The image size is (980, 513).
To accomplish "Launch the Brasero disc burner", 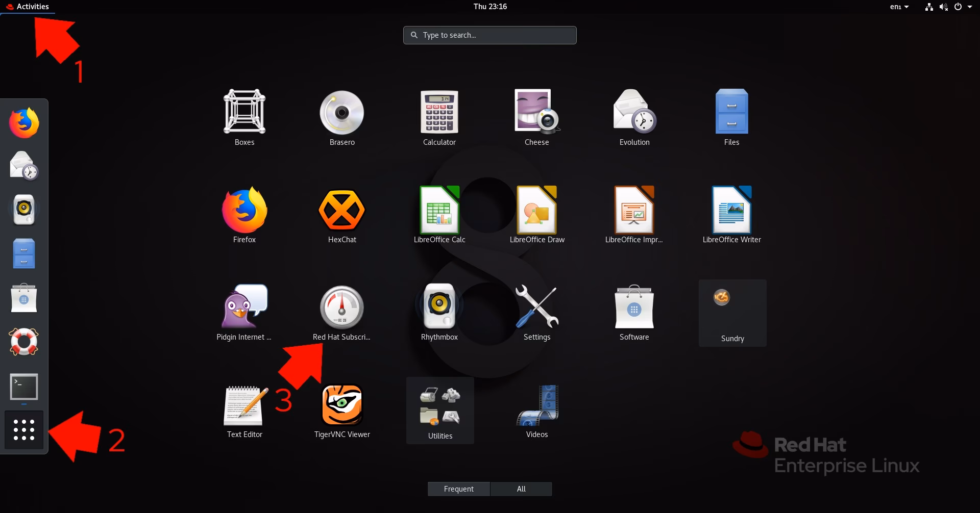I will (x=341, y=111).
